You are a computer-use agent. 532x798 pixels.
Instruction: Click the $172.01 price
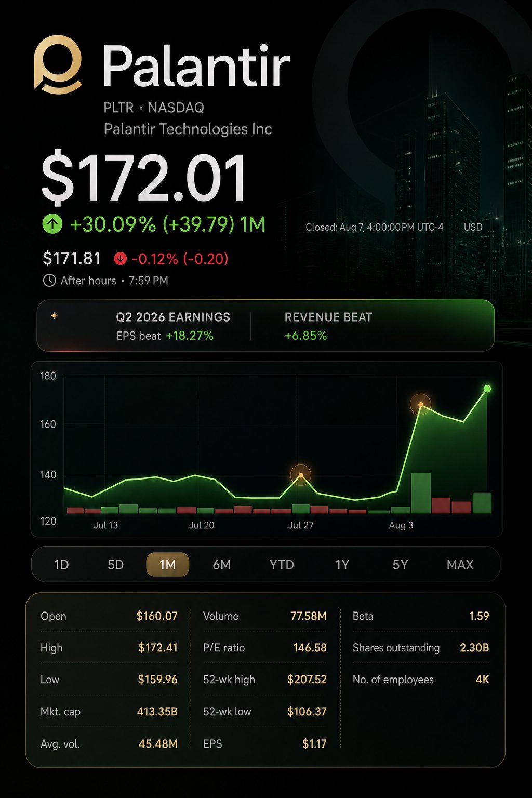tap(144, 178)
